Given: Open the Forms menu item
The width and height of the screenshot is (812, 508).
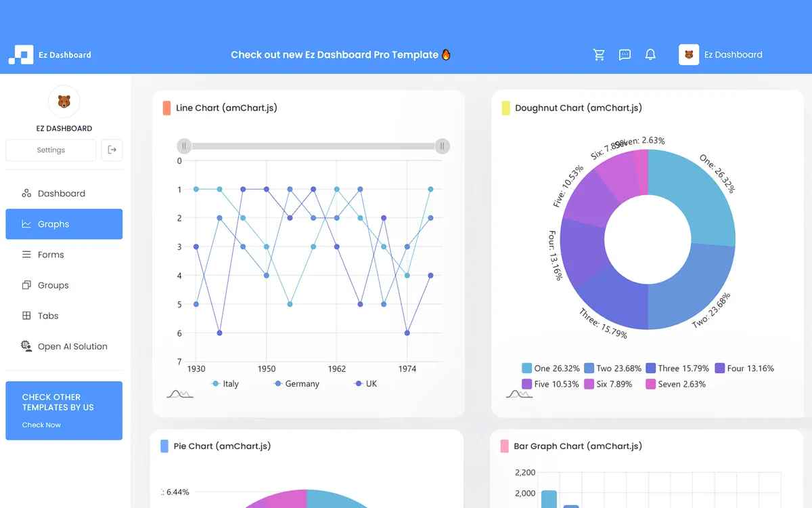Looking at the screenshot, I should (x=64, y=255).
